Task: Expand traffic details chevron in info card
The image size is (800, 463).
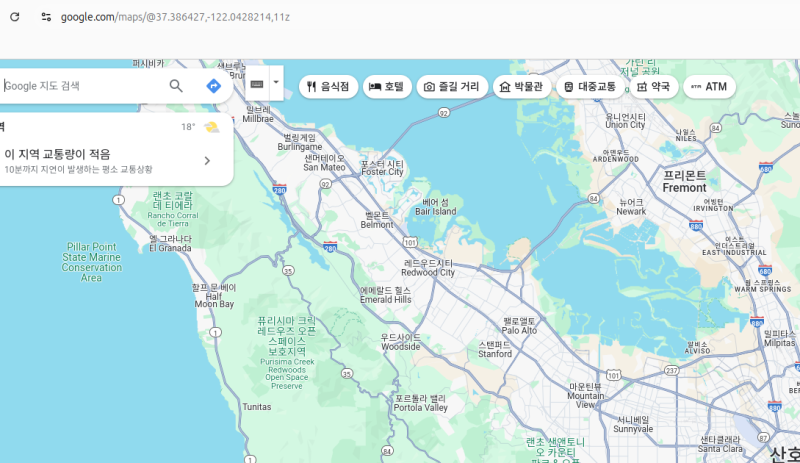Action: click(207, 160)
